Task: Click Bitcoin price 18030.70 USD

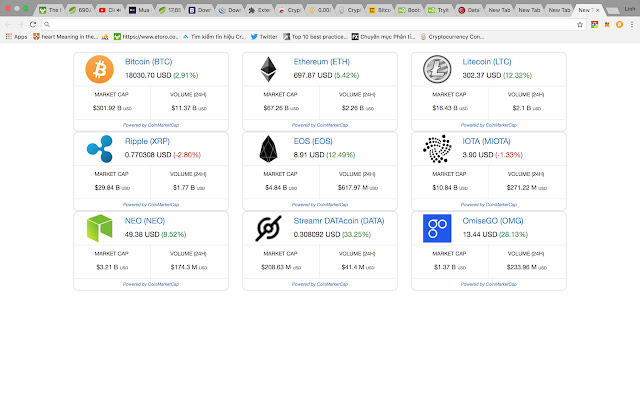Action: (x=148, y=76)
